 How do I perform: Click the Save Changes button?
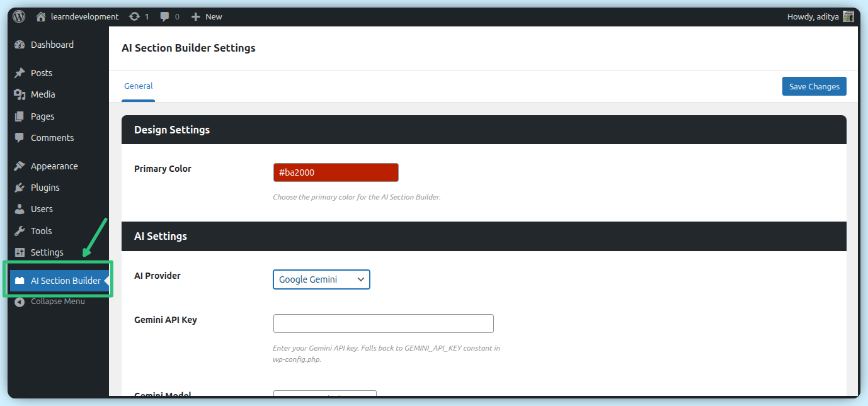pos(814,86)
